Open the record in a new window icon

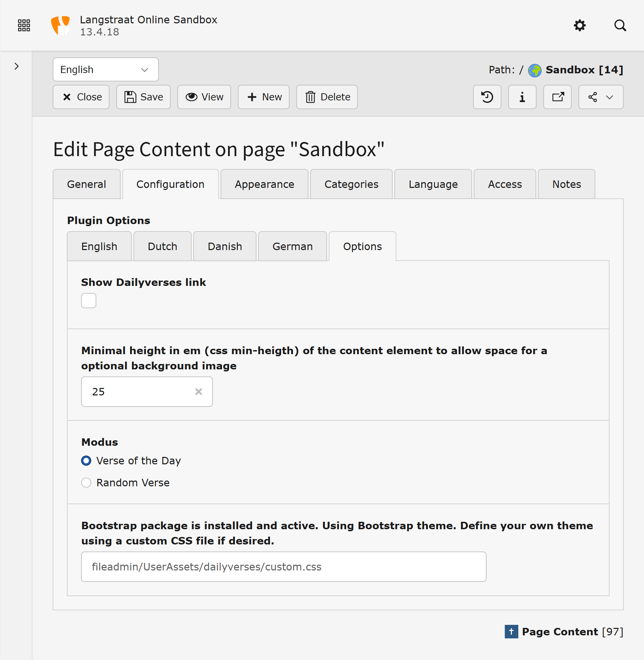click(558, 97)
